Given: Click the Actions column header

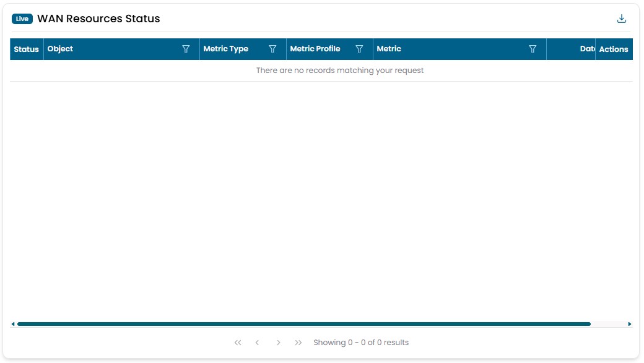Looking at the screenshot, I should click(x=614, y=49).
